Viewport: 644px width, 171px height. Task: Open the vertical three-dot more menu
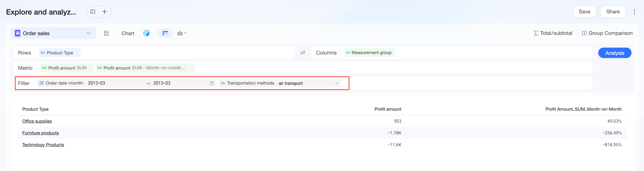[634, 12]
